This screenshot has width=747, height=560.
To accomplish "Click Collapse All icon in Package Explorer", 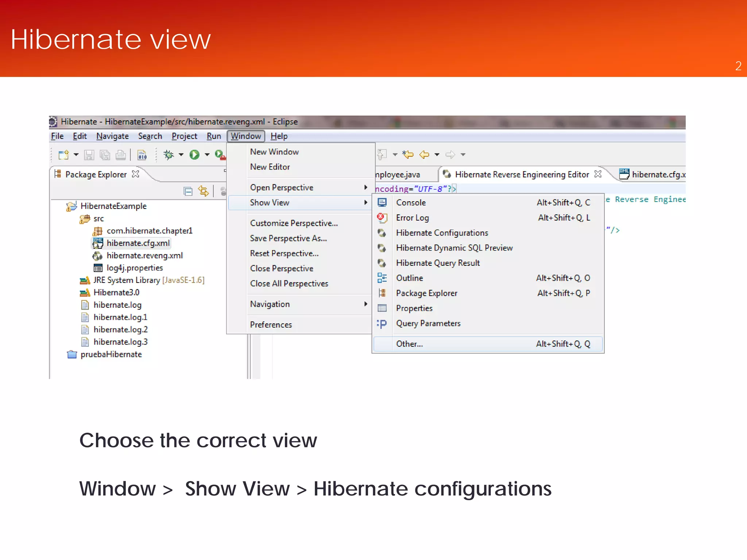I will (x=188, y=191).
